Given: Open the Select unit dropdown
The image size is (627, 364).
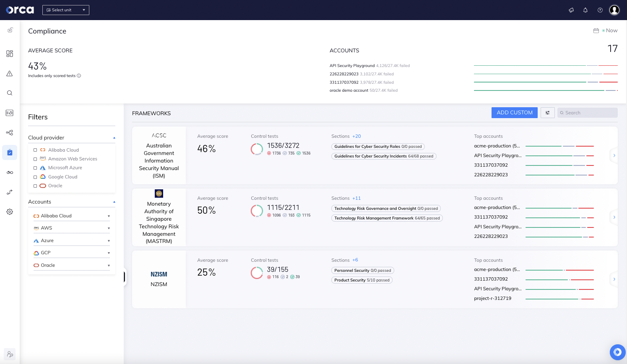Looking at the screenshot, I should click(65, 10).
